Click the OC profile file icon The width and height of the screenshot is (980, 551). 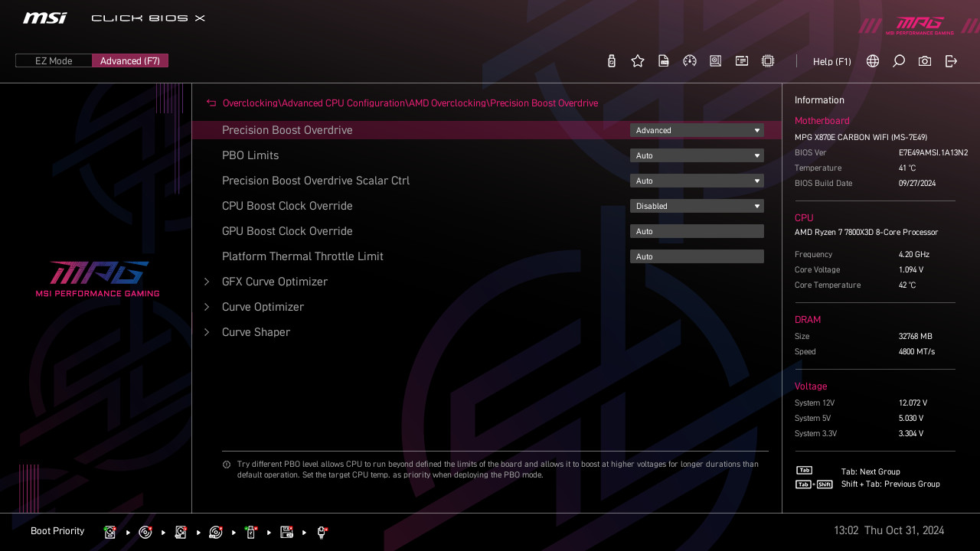click(664, 61)
